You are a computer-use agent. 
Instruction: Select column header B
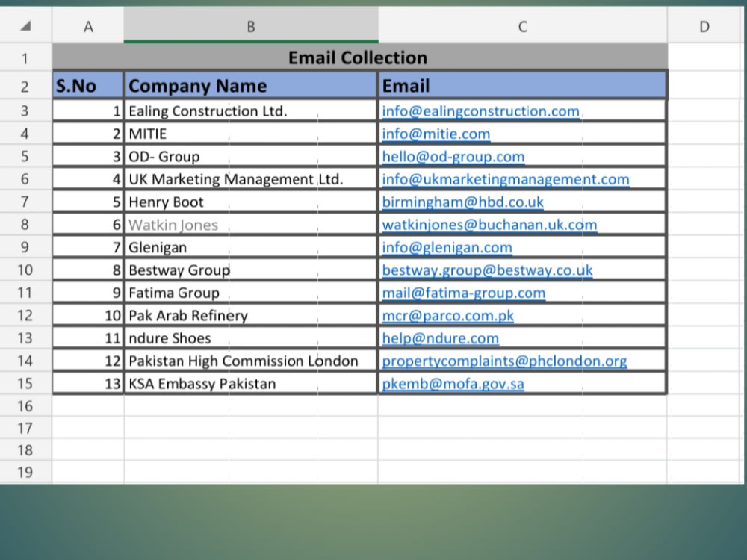pos(251,25)
